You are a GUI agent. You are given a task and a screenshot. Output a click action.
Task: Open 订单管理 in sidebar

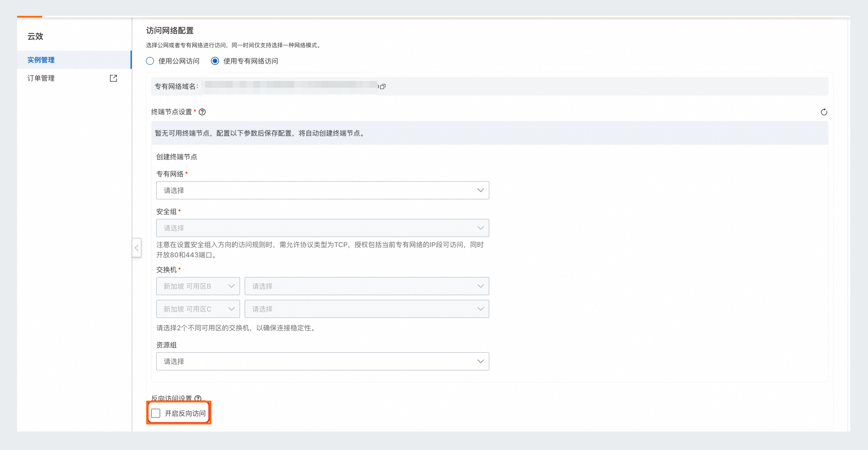41,78
